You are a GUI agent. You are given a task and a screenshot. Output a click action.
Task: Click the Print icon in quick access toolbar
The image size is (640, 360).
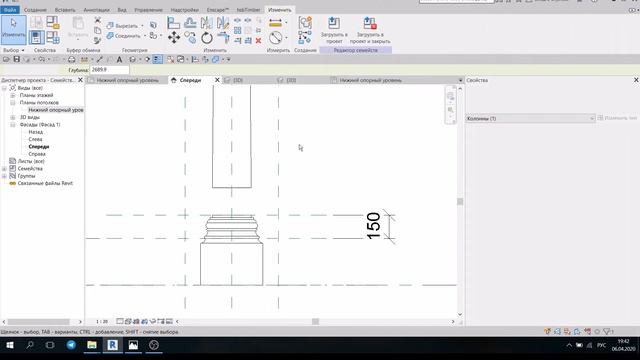[71, 60]
